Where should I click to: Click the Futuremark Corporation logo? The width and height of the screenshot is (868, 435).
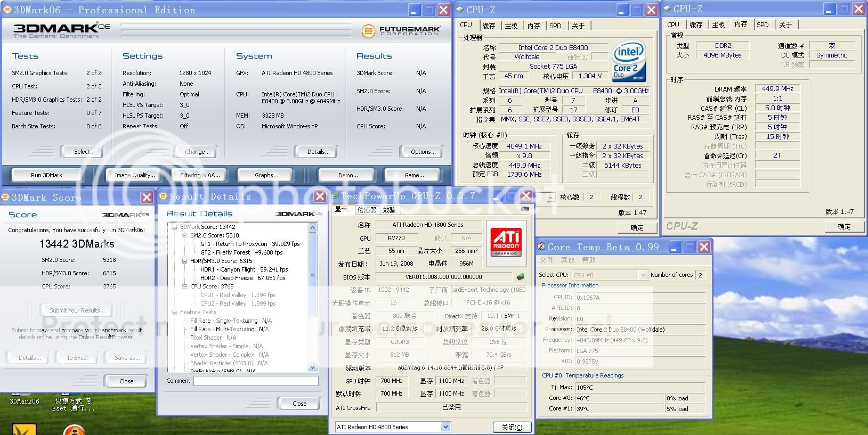tap(401, 31)
